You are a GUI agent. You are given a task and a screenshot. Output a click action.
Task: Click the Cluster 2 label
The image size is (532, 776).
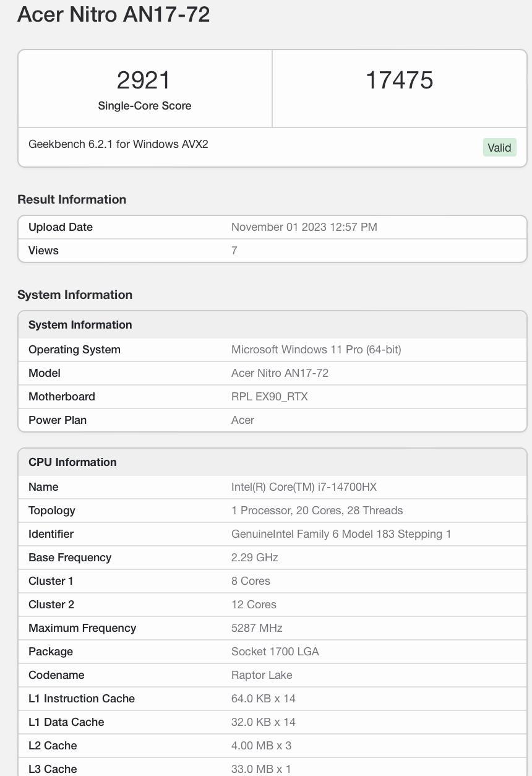click(x=51, y=605)
